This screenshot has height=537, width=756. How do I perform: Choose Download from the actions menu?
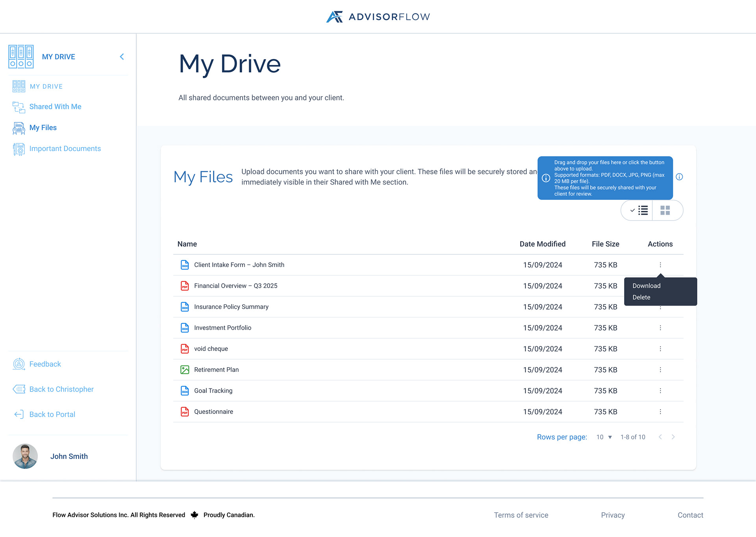coord(646,286)
